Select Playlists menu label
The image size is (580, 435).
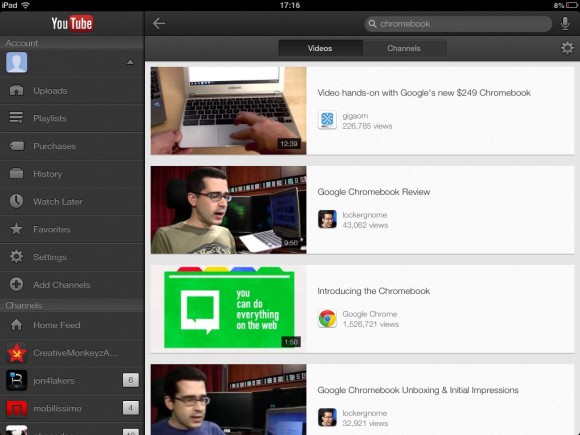click(50, 118)
